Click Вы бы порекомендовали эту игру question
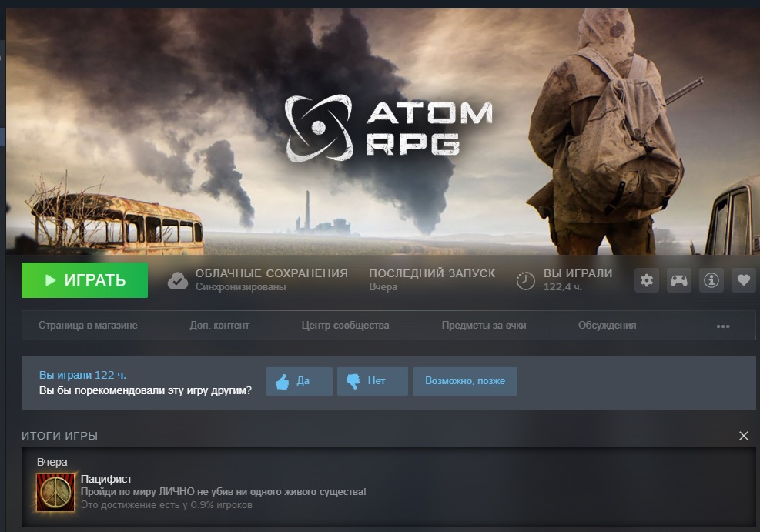The width and height of the screenshot is (760, 532). (x=146, y=390)
